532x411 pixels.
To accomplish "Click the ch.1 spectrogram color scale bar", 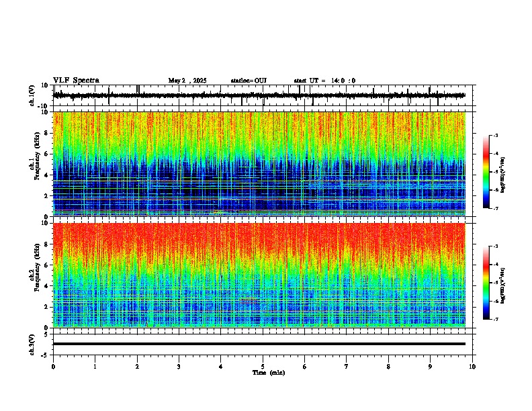I will click(x=486, y=172).
